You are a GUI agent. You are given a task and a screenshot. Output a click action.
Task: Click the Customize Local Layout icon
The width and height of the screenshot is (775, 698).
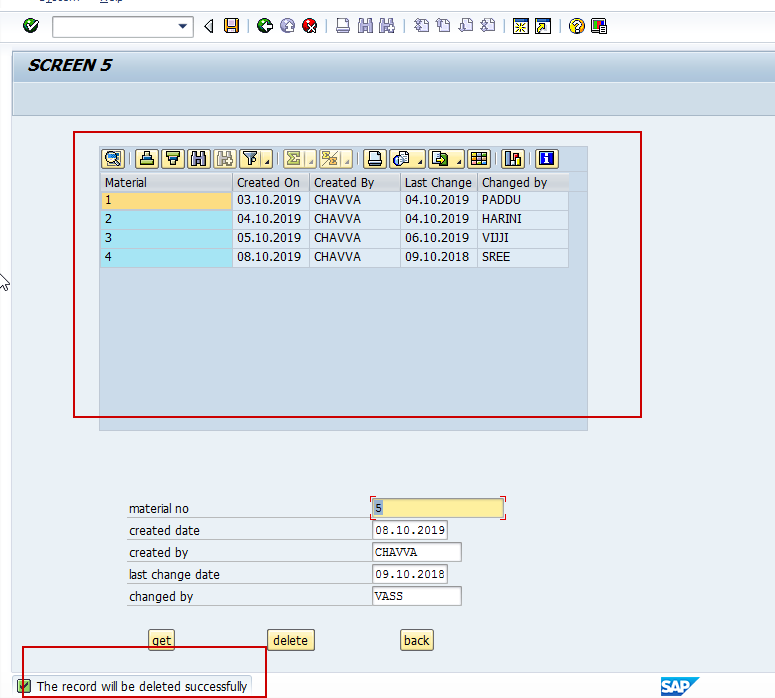click(x=599, y=26)
